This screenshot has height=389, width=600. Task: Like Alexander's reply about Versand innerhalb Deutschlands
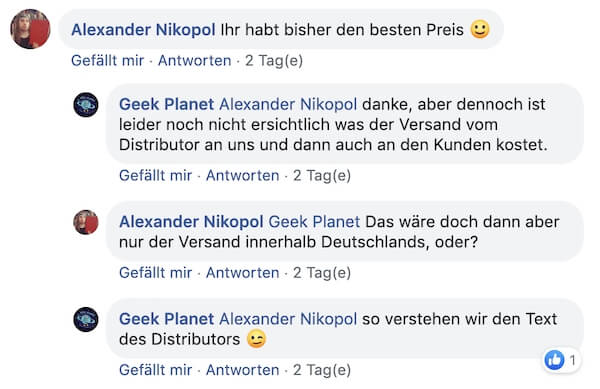(x=155, y=273)
